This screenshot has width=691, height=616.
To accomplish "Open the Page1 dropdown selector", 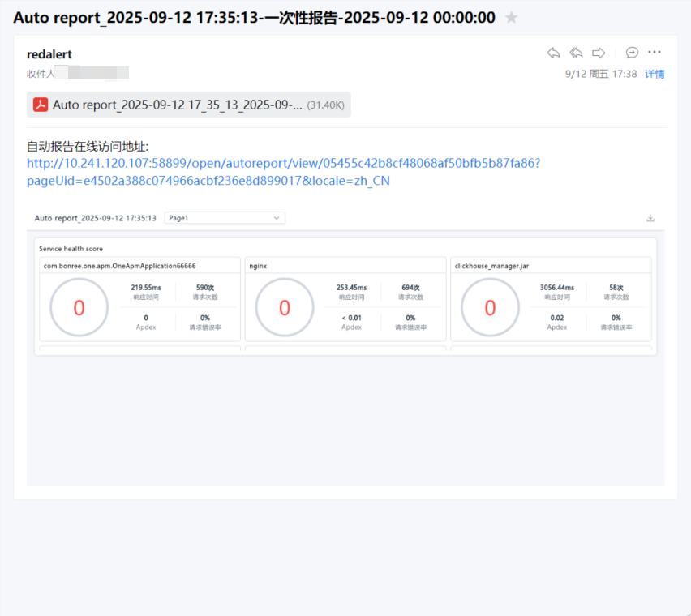I will tap(225, 218).
